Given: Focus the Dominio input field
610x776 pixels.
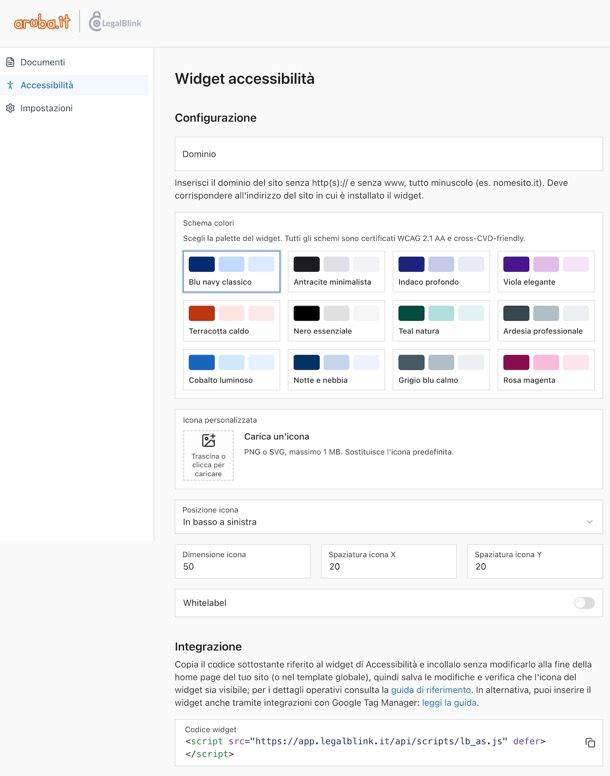Looking at the screenshot, I should pyautogui.click(x=389, y=154).
